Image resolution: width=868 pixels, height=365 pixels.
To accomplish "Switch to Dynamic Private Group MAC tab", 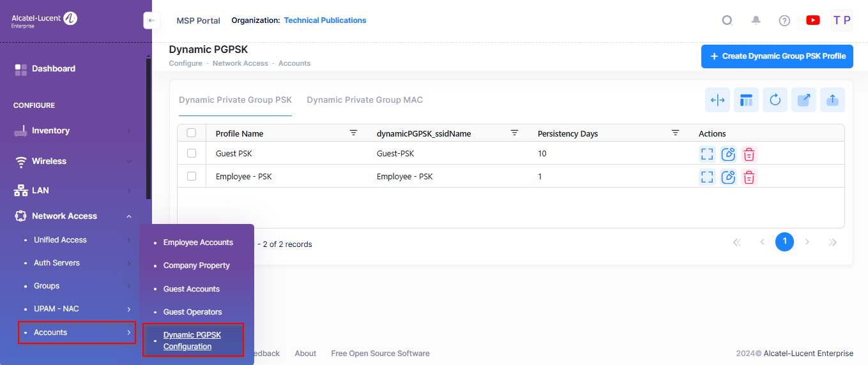I will click(365, 100).
